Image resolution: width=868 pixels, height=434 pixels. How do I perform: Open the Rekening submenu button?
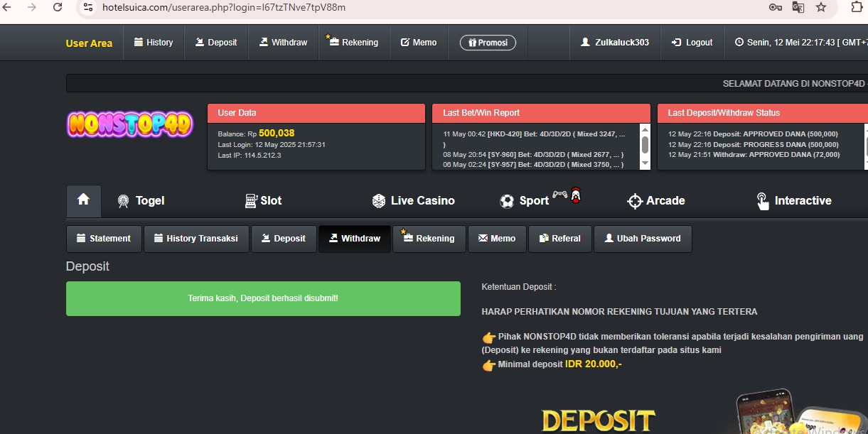coord(429,239)
